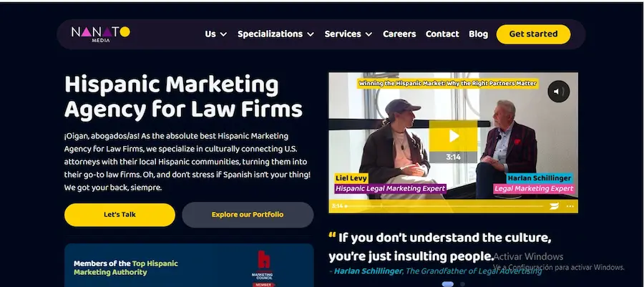Click the Get started button
The width and height of the screenshot is (644, 287).
coord(533,34)
